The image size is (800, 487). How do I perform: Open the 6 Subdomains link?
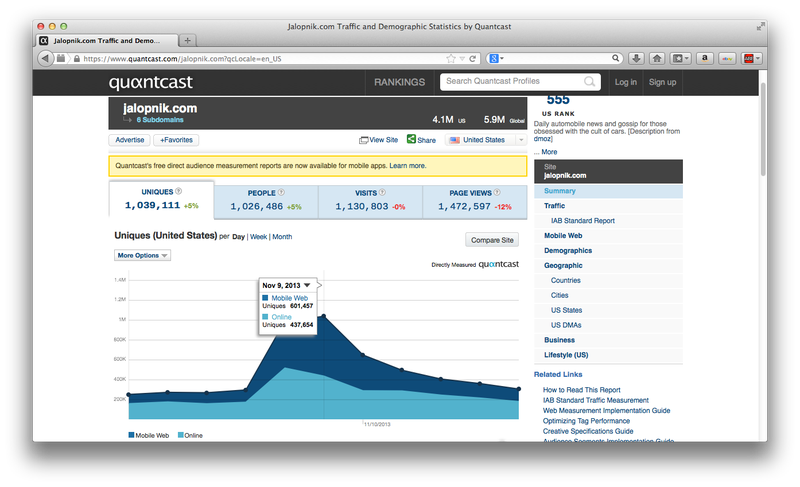pos(160,120)
